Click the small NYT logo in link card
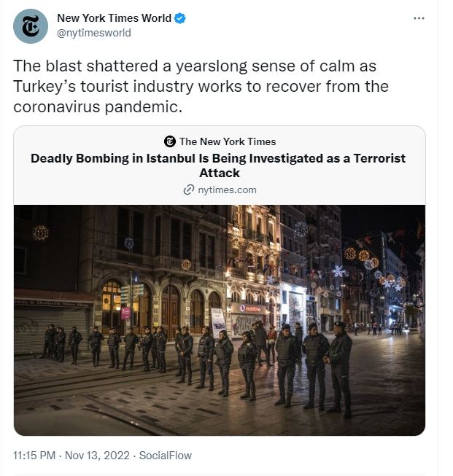Image resolution: width=453 pixels, height=476 pixels. [169, 141]
